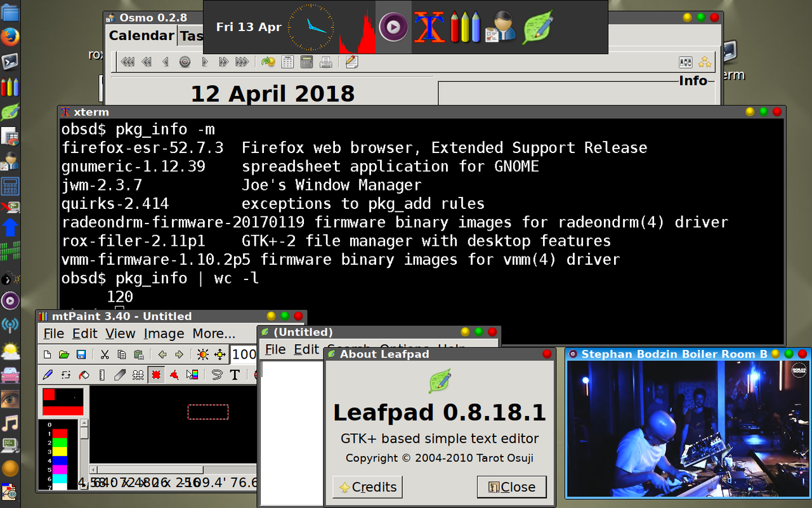Choose the straight line ruler tool

tap(101, 375)
